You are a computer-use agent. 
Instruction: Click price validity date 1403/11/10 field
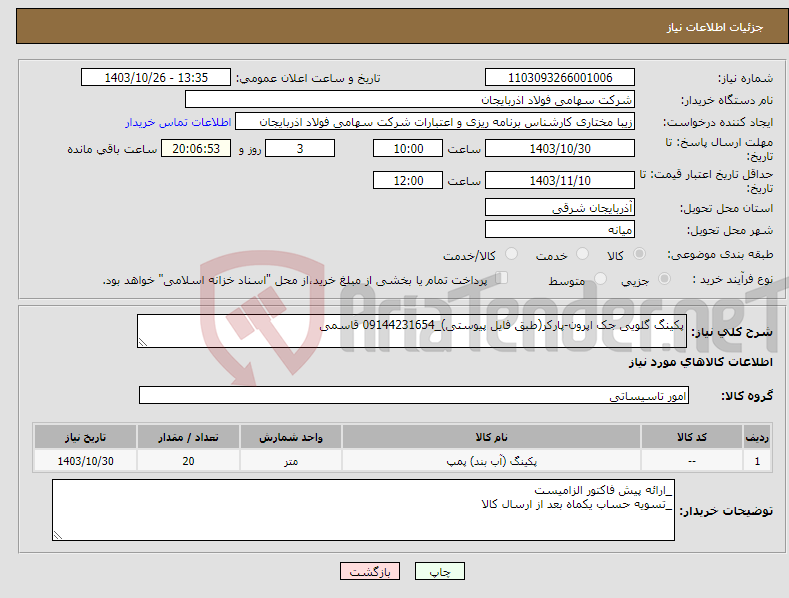click(x=560, y=180)
